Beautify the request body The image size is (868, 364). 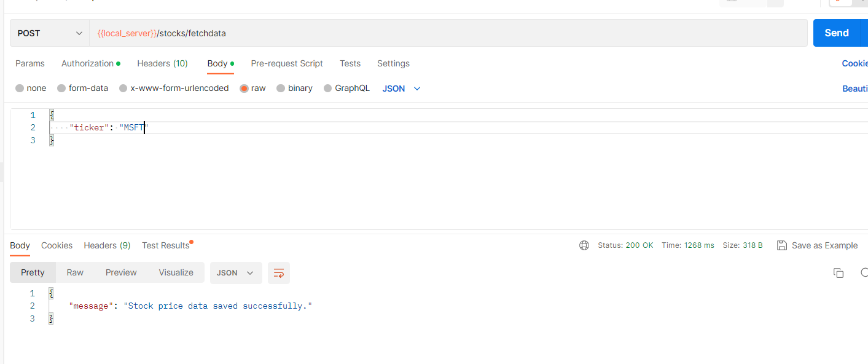[x=856, y=88]
